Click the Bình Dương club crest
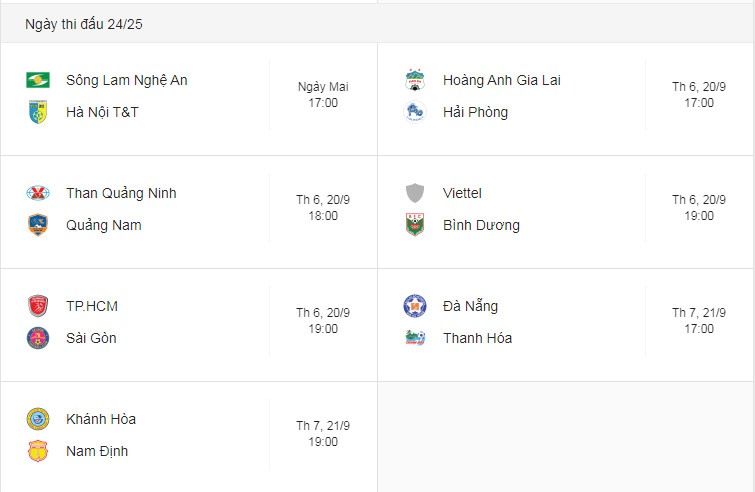This screenshot has height=492, width=755. [x=415, y=225]
